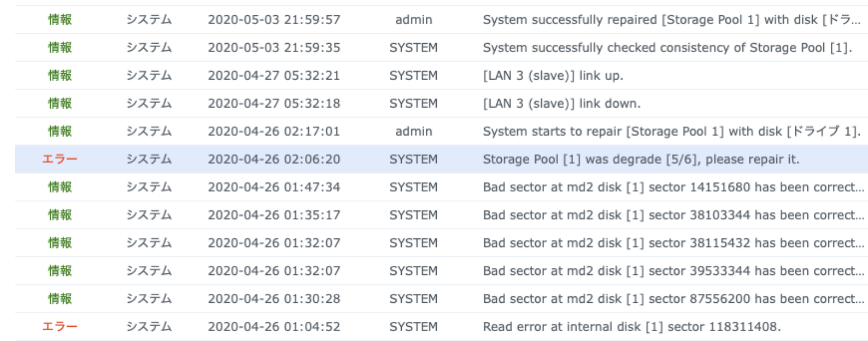This screenshot has height=341, width=868.
Task: Click timestamp 2020-04-27 05:32:21
Action: point(274,75)
